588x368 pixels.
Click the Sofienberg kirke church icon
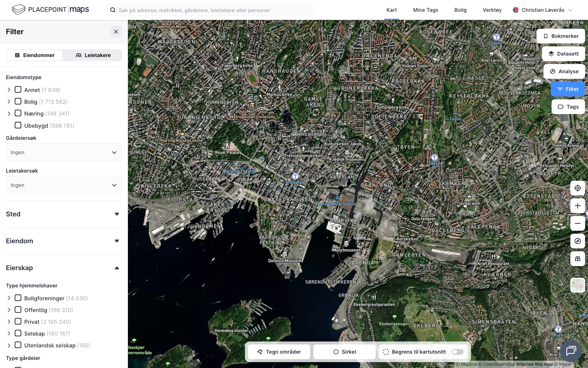coord(393,100)
